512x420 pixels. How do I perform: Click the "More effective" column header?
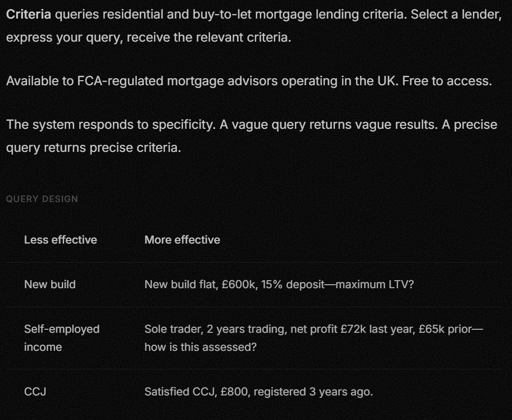coord(182,240)
